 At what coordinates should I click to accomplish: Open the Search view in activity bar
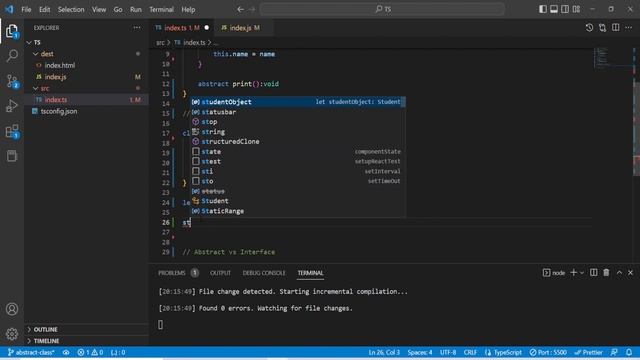click(12, 56)
